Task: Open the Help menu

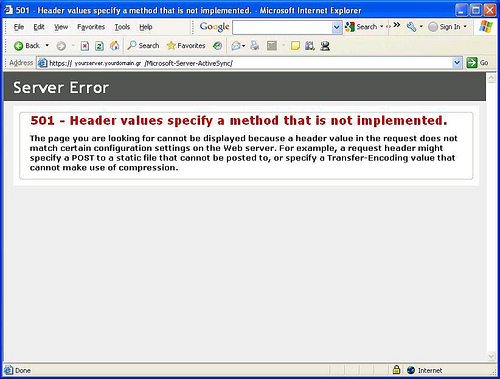Action: (146, 27)
